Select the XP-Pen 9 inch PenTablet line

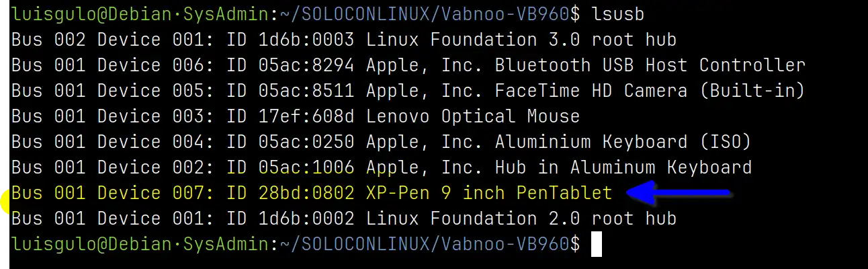pyautogui.click(x=312, y=194)
